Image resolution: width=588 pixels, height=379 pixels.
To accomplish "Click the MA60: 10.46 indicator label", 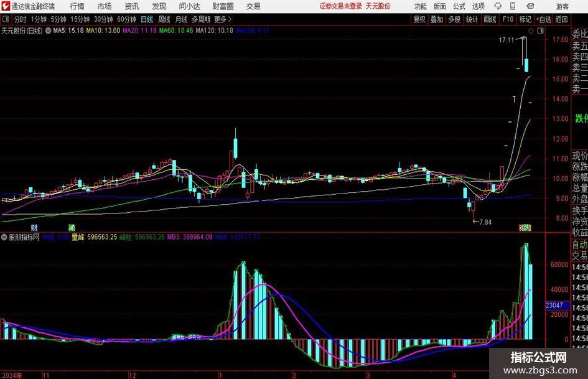I will click(x=176, y=30).
